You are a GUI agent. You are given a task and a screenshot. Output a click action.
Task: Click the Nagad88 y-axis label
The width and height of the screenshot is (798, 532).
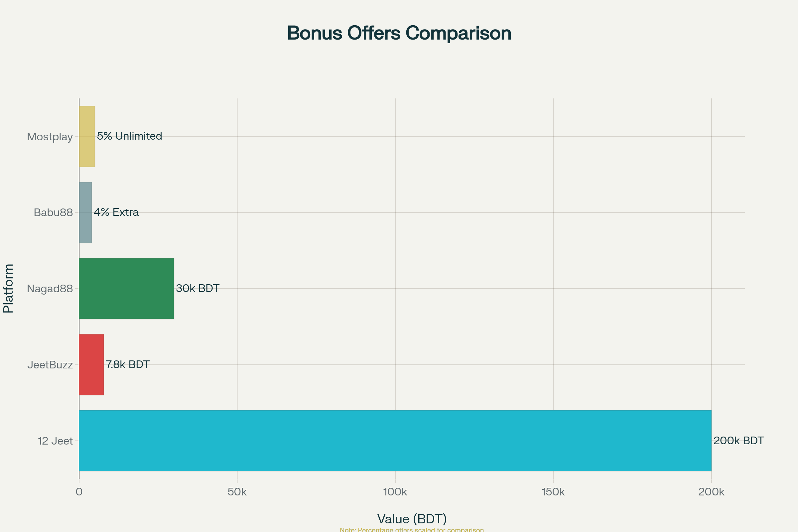coord(50,289)
